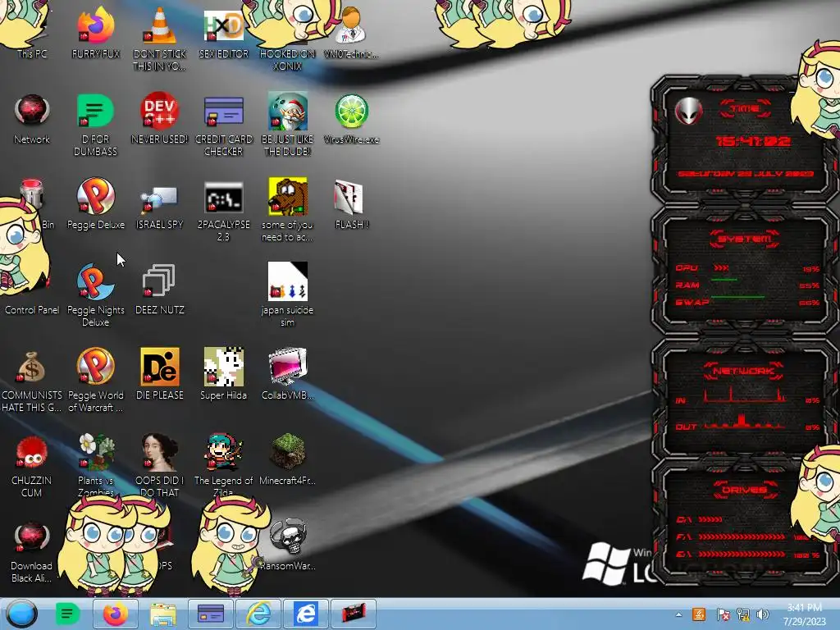Launch The Legend of Zelda shortcut
840x630 pixels.
223,465
